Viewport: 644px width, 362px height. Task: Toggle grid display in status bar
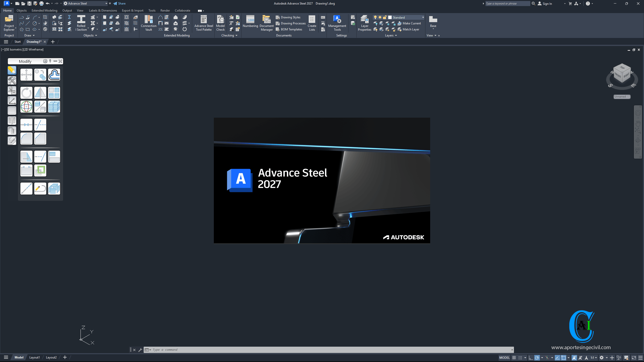click(x=514, y=357)
